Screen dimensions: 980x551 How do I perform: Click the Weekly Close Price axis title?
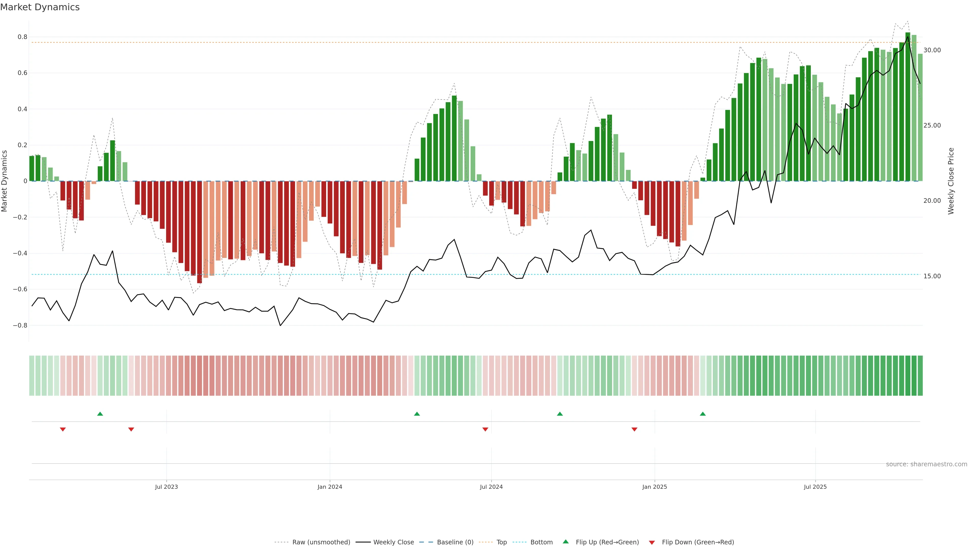951,181
